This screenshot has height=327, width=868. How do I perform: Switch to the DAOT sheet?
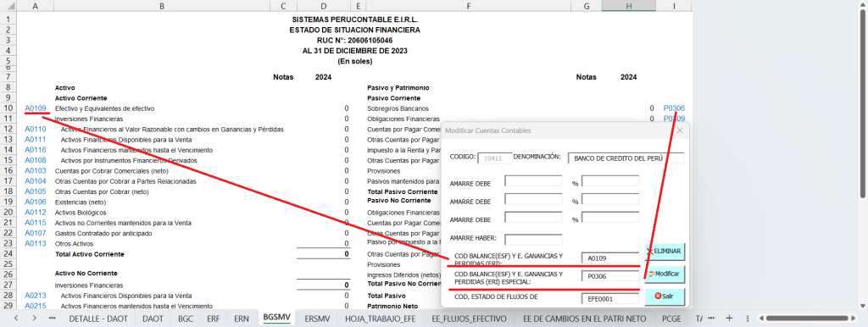[x=153, y=319]
